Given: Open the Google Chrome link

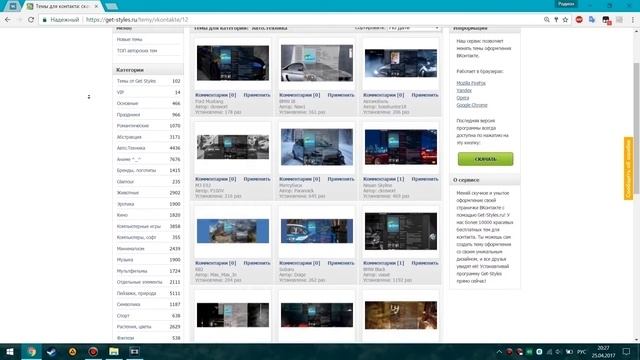Looking at the screenshot, I should 472,105.
